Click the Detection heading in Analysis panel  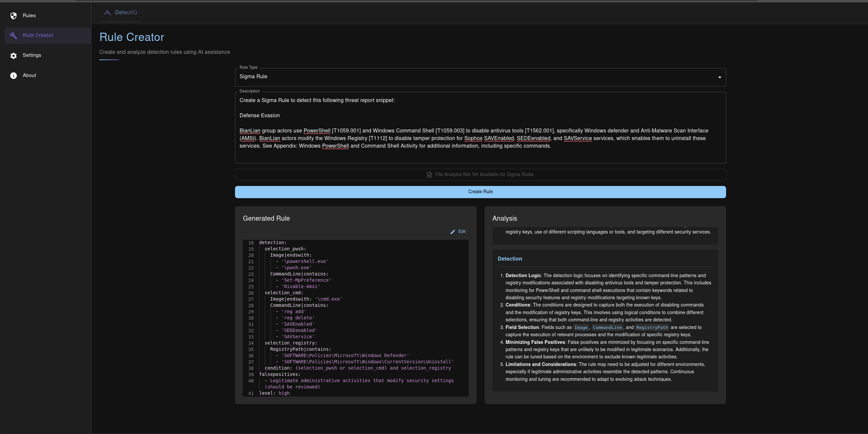[510, 259]
